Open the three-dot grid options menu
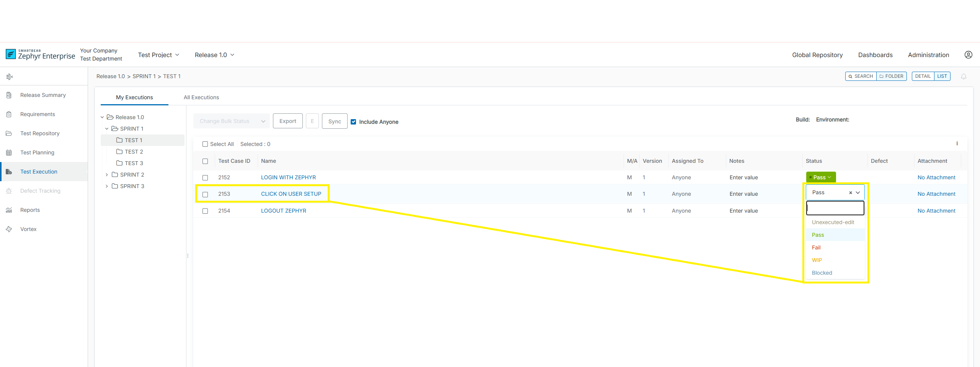 (x=957, y=144)
